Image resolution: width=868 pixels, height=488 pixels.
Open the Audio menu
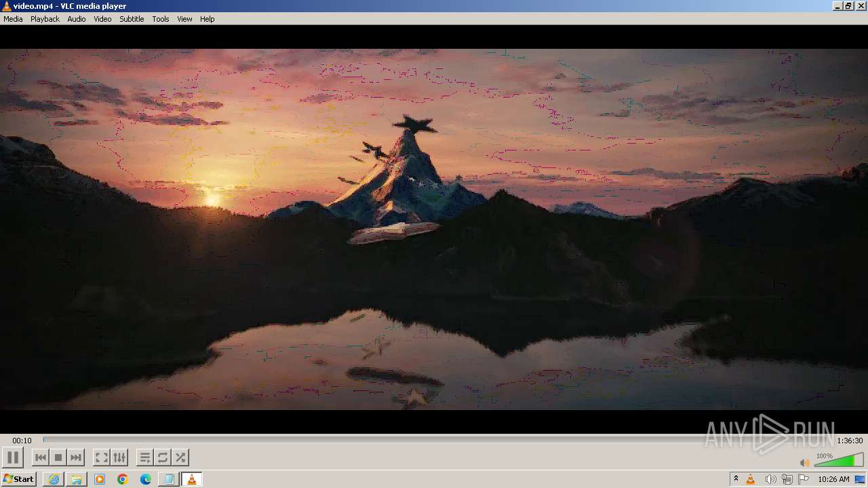77,19
